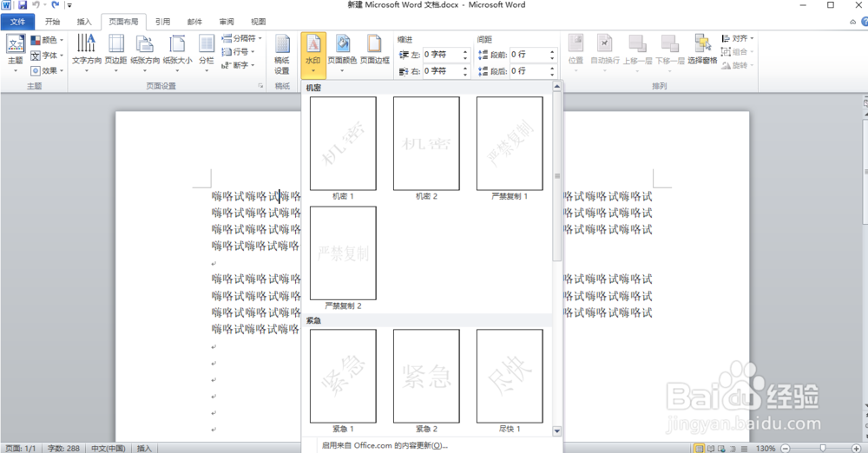Increase left indent with the up stepper
Viewport: 868px width, 453px height.
coord(465,52)
